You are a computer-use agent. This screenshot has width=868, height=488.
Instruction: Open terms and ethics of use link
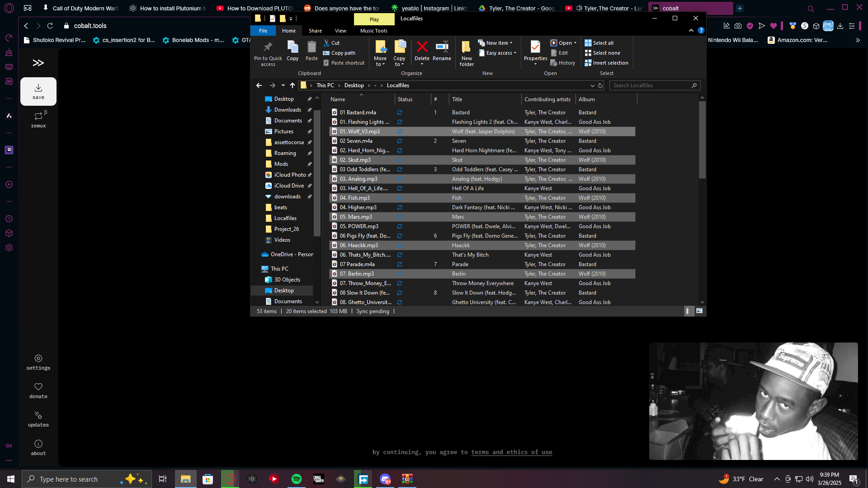click(x=511, y=452)
